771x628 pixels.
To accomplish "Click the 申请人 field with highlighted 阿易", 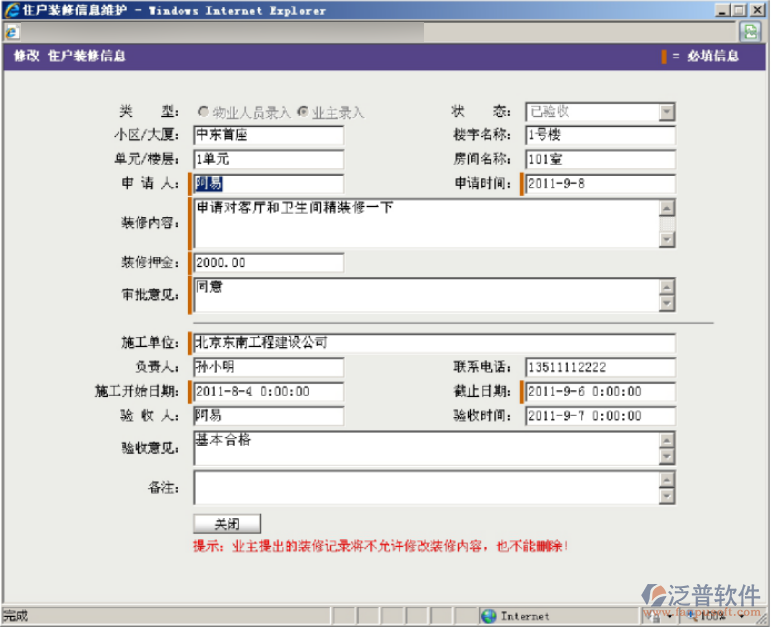I will pyautogui.click(x=268, y=184).
